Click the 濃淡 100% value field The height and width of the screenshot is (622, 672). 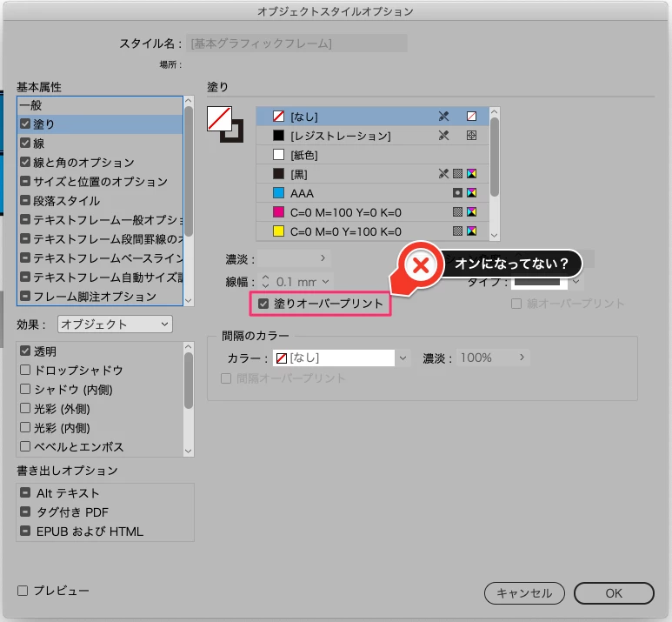[x=486, y=358]
